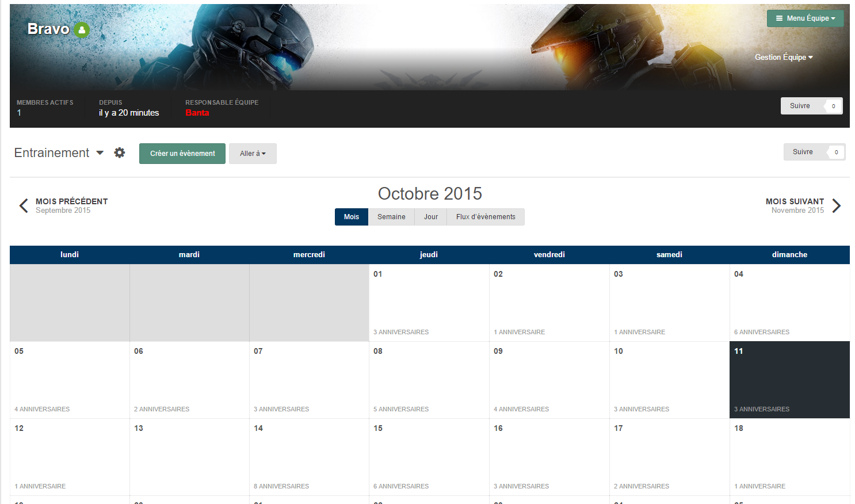
Task: Open the Aller à dropdown
Action: click(x=253, y=154)
